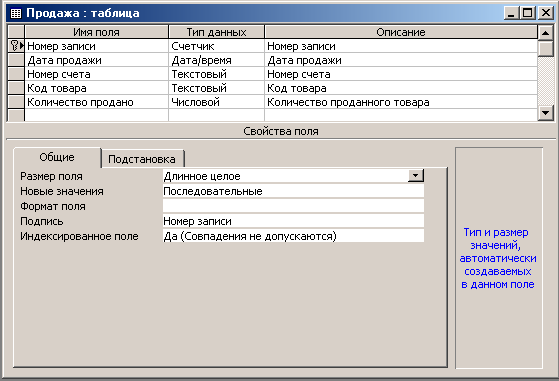Image resolution: width=559 pixels, height=381 pixels.
Task: Maximize the Продажа table window
Action: coord(528,13)
